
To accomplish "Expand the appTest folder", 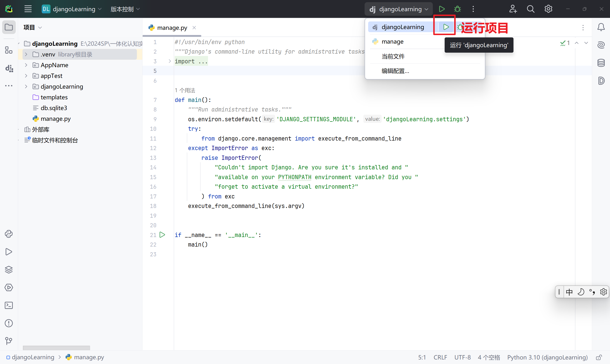I will click(26, 76).
